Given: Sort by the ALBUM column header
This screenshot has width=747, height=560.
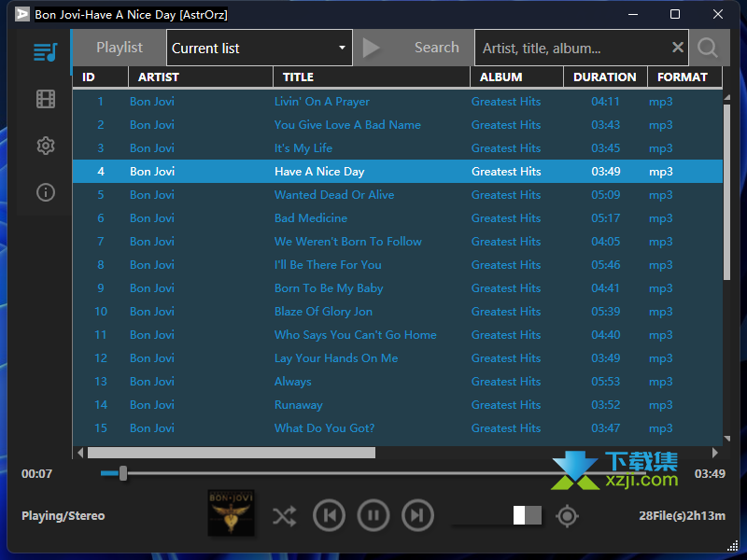Looking at the screenshot, I should [517, 77].
